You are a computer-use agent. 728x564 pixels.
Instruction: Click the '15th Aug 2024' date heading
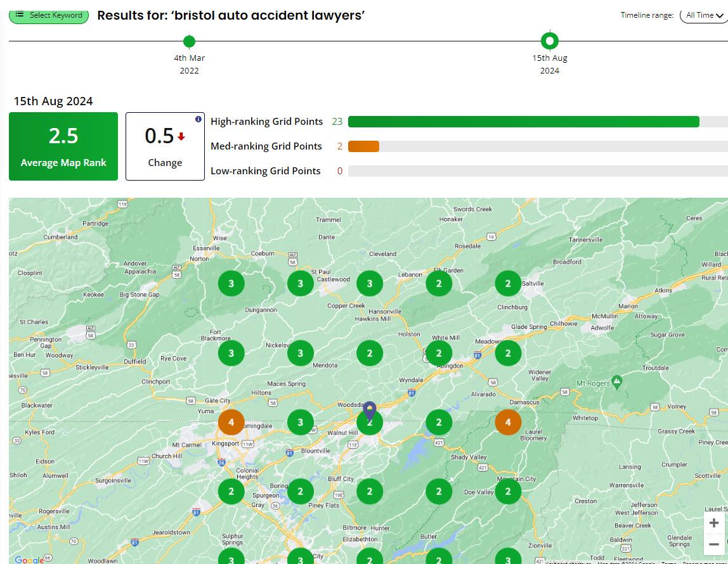click(x=53, y=101)
